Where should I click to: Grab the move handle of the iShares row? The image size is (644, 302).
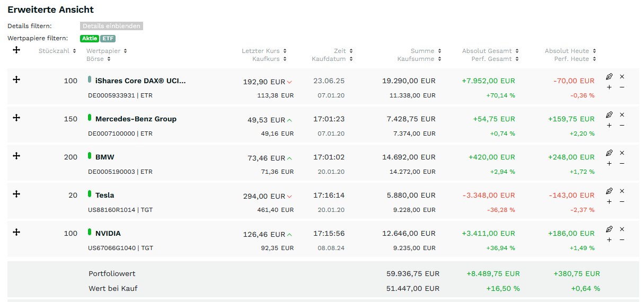(x=16, y=79)
